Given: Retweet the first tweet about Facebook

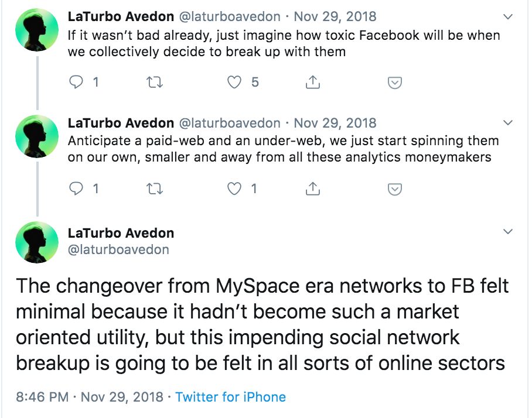Looking at the screenshot, I should (x=154, y=82).
